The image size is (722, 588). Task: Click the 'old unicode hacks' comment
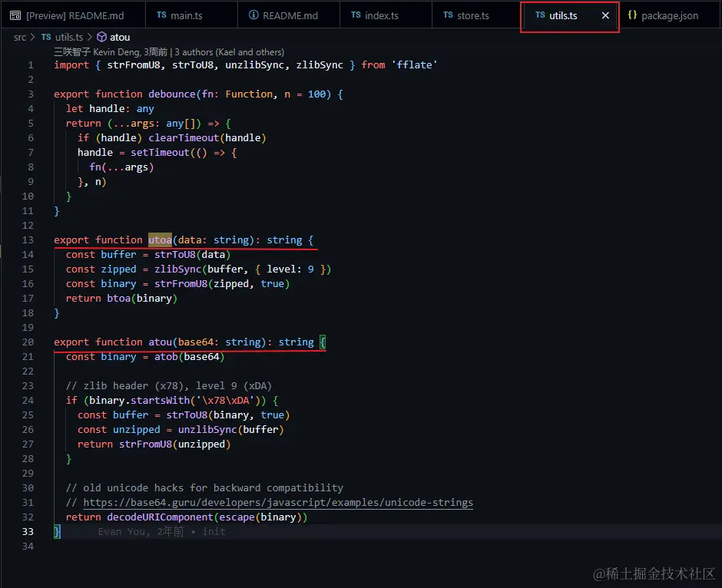pos(204,487)
